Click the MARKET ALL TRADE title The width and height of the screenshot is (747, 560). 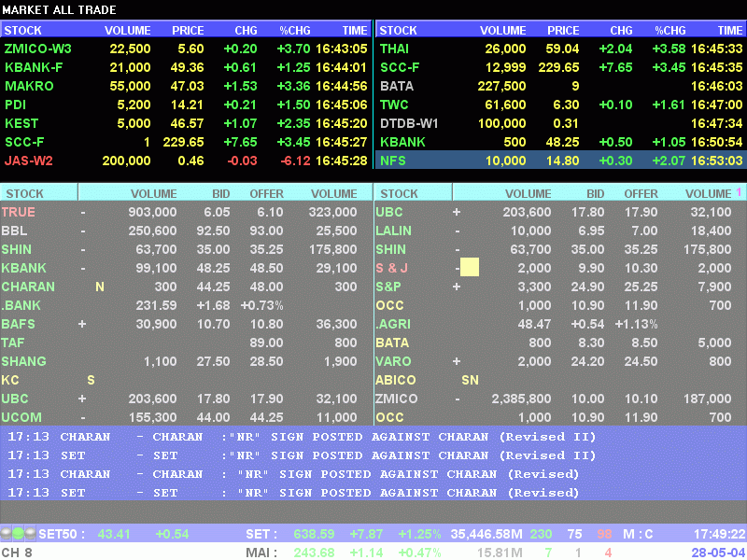(x=59, y=9)
